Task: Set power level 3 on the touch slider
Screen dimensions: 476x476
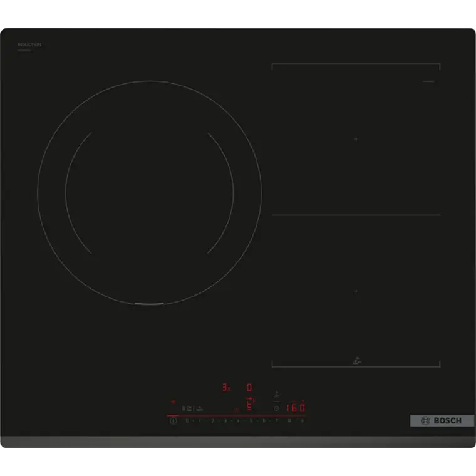Action: pyautogui.click(x=225, y=421)
